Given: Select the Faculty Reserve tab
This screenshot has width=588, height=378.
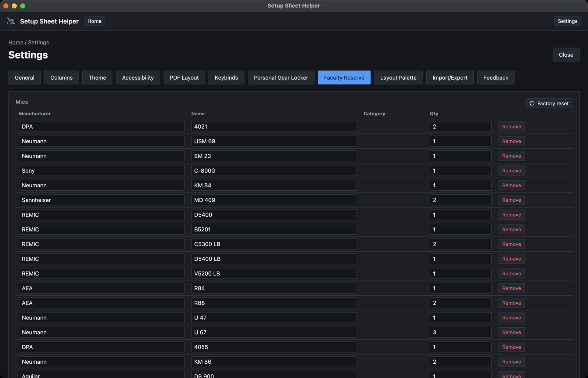Looking at the screenshot, I should coord(344,78).
